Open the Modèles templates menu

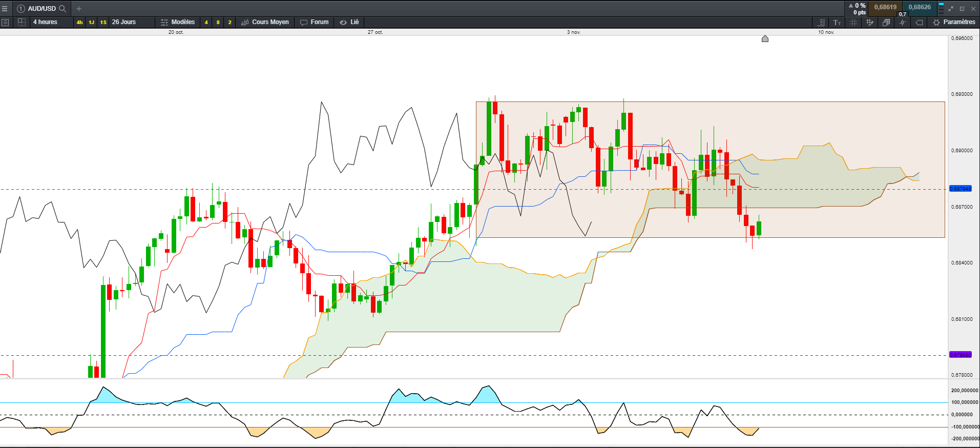[x=178, y=22]
